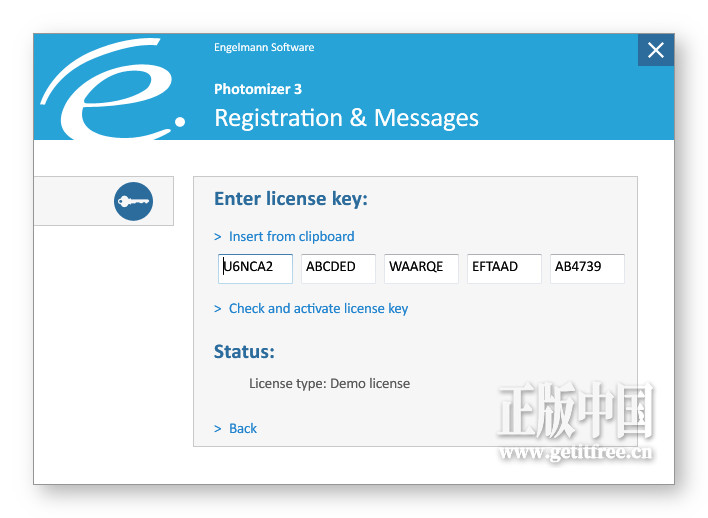Click the Status heading
This screenshot has width=708, height=518.
pyautogui.click(x=244, y=351)
